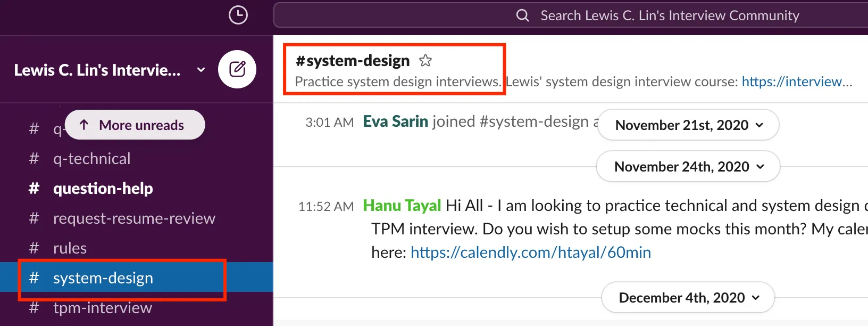Open the history clock icon
Screen dimensions: 868x326
(238, 15)
